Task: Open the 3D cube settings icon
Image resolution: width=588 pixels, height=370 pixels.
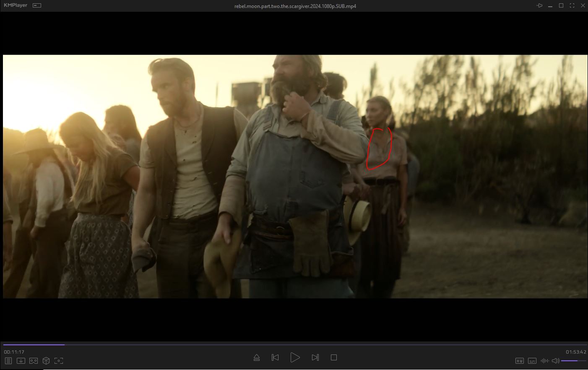Action: (x=46, y=361)
